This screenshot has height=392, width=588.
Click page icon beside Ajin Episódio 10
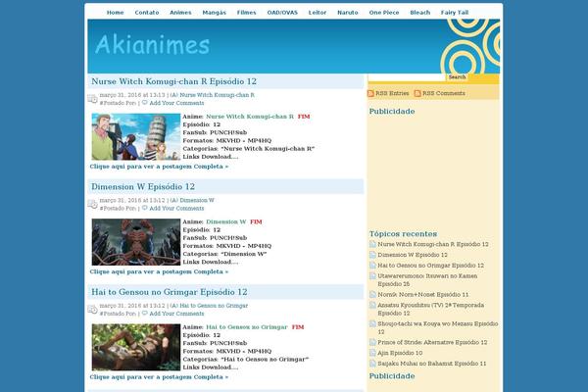372,353
